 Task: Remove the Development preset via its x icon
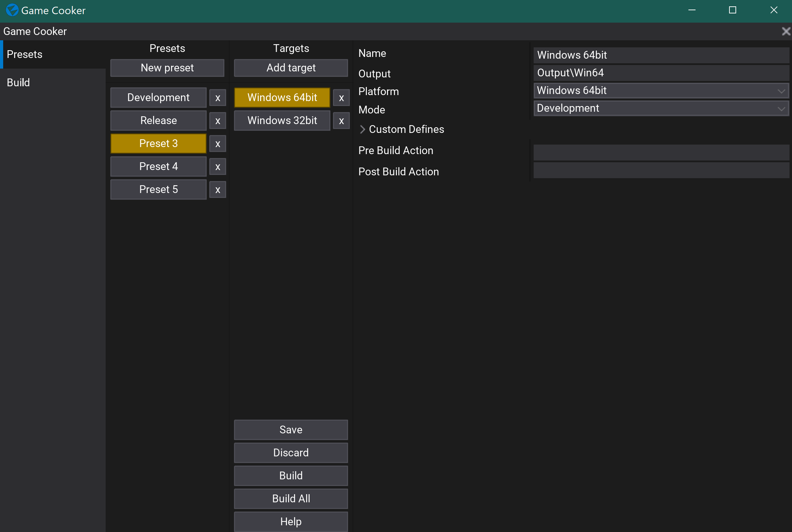click(217, 98)
